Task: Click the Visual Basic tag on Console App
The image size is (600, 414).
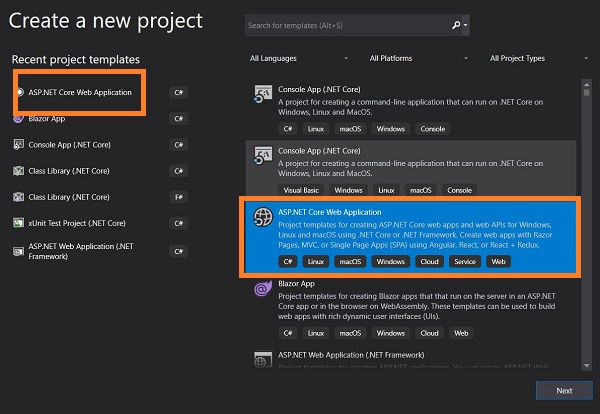Action: (301, 190)
